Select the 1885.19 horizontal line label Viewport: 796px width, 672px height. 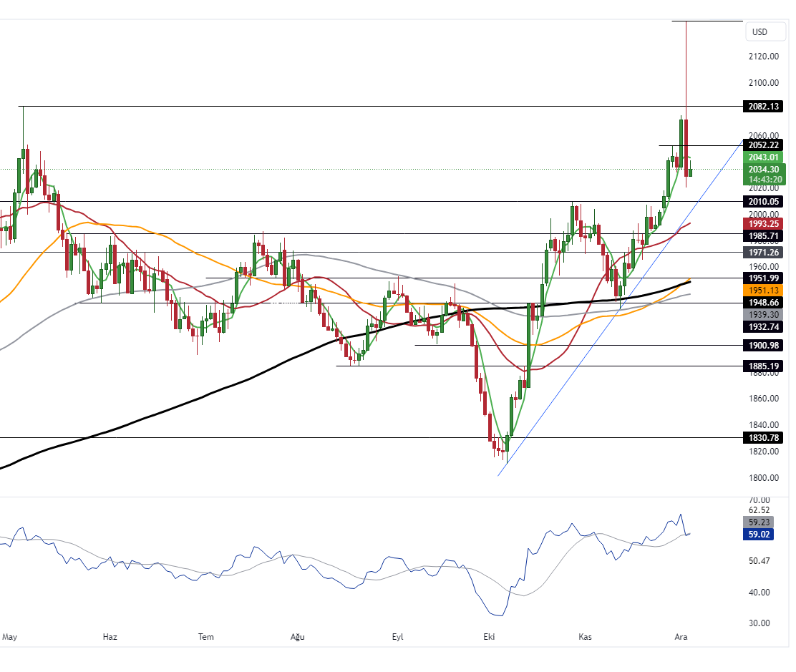tap(763, 366)
